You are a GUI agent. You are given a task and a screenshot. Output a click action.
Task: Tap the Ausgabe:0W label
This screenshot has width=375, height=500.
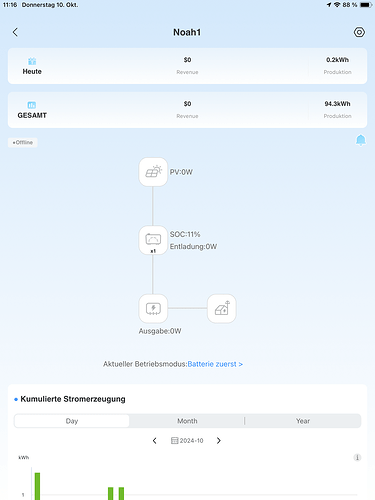(x=160, y=331)
